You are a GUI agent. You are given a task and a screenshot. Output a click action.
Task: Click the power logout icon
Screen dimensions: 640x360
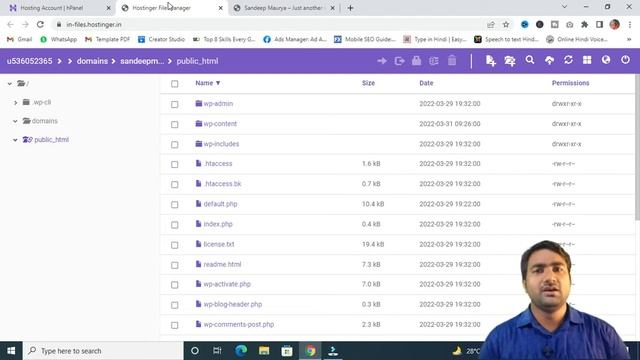625,60
